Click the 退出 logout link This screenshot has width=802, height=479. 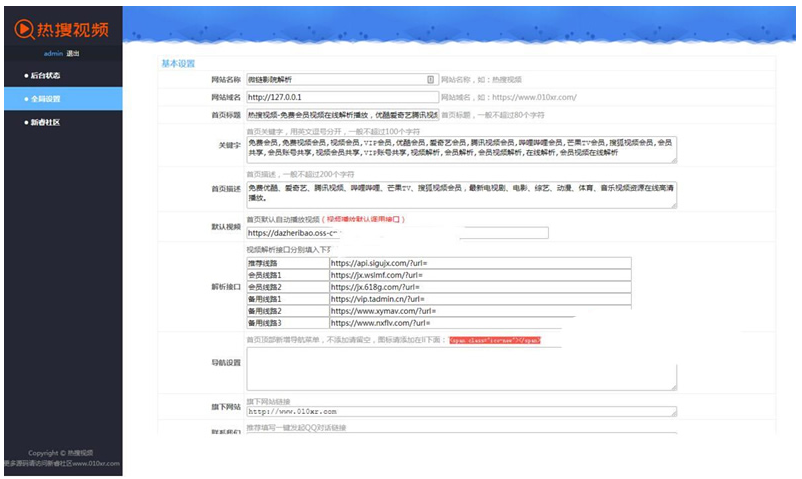(x=74, y=52)
